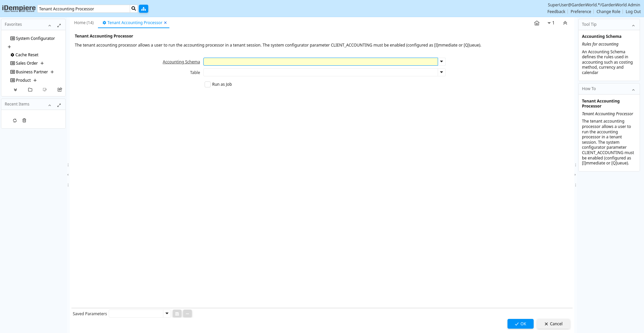Click the folder icon in Favorites
644x333 pixels.
click(30, 90)
